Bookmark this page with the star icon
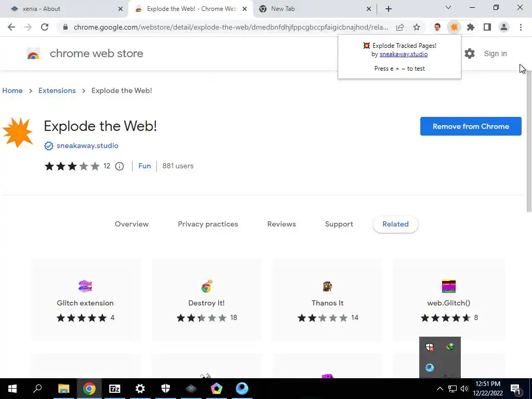 pos(417,27)
